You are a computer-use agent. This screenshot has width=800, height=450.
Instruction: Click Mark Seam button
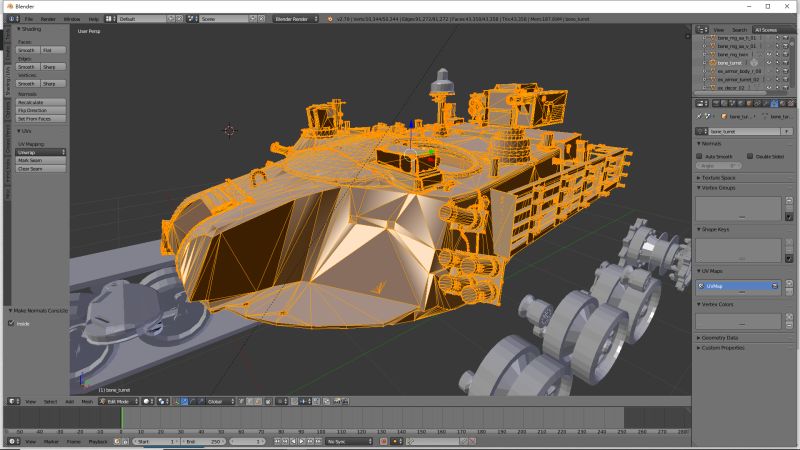pos(41,160)
